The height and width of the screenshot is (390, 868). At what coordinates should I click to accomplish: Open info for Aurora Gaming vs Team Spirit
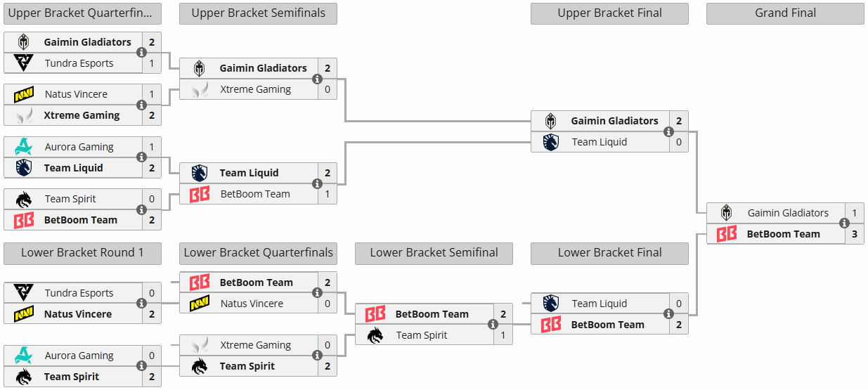tap(141, 366)
